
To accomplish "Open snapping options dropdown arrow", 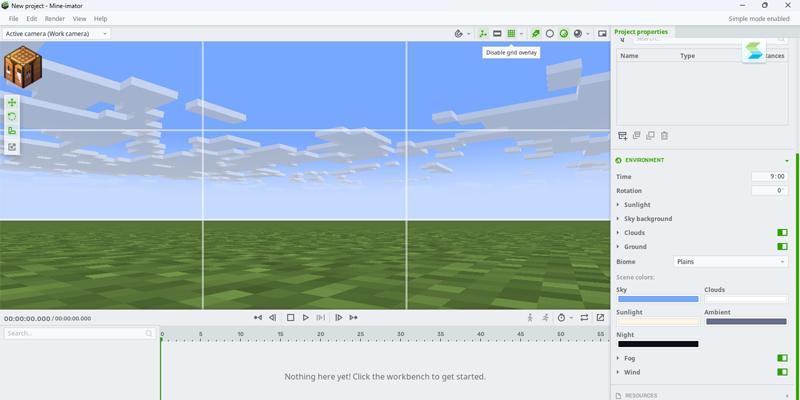I will coord(469,34).
